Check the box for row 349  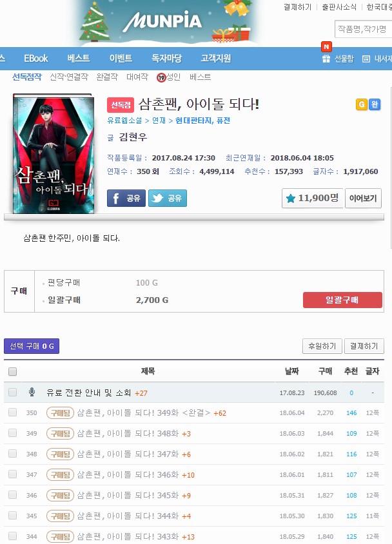click(x=12, y=432)
